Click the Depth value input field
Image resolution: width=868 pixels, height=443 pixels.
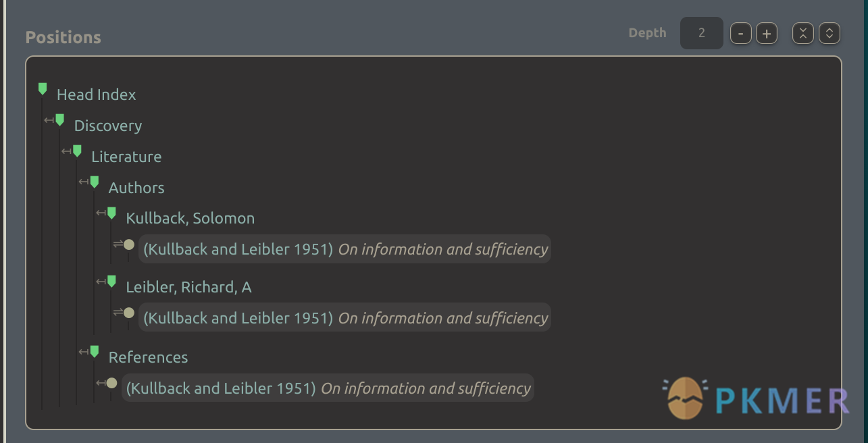pyautogui.click(x=701, y=33)
